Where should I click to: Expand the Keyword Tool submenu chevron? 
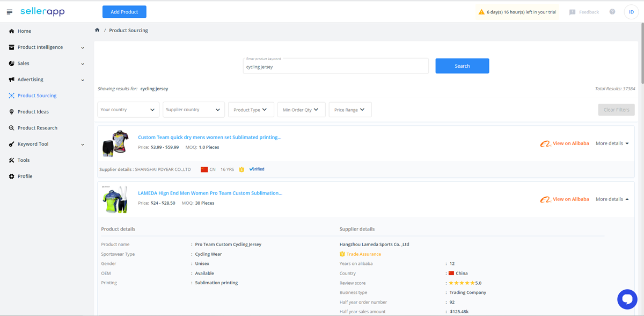(83, 145)
